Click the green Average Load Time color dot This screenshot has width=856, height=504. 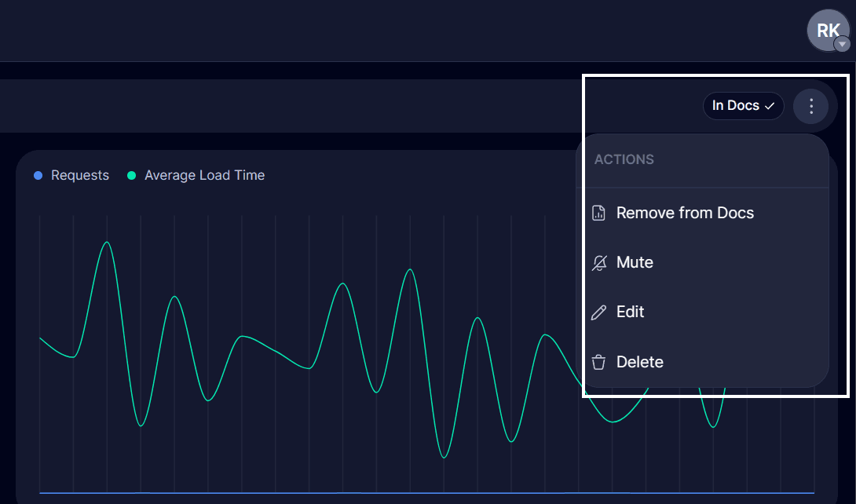click(x=131, y=175)
